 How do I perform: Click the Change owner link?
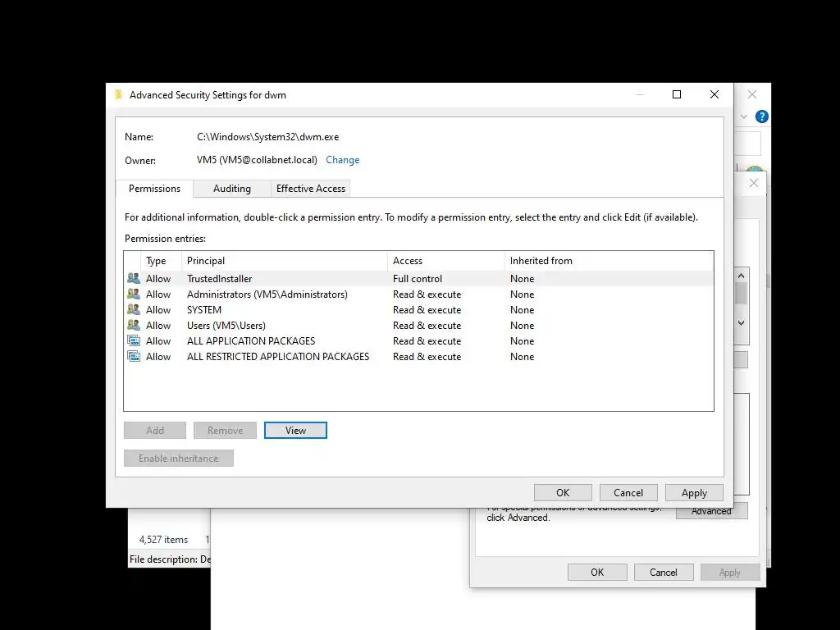[x=342, y=160]
